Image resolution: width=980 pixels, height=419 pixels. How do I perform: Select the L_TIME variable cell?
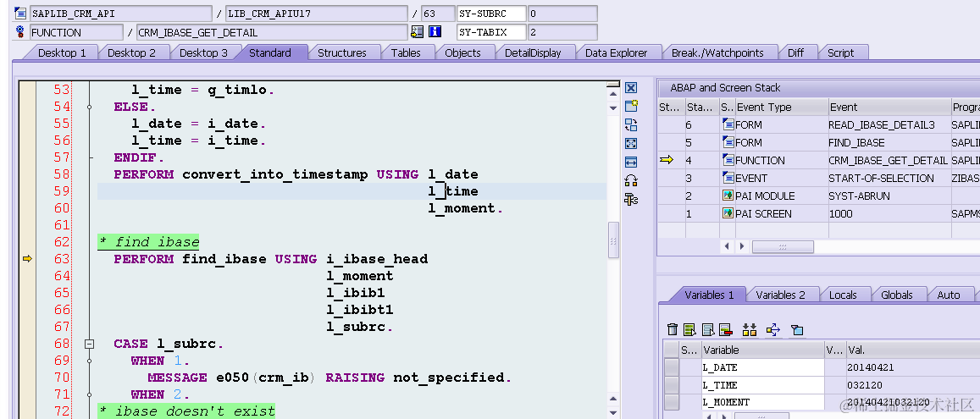pos(762,385)
